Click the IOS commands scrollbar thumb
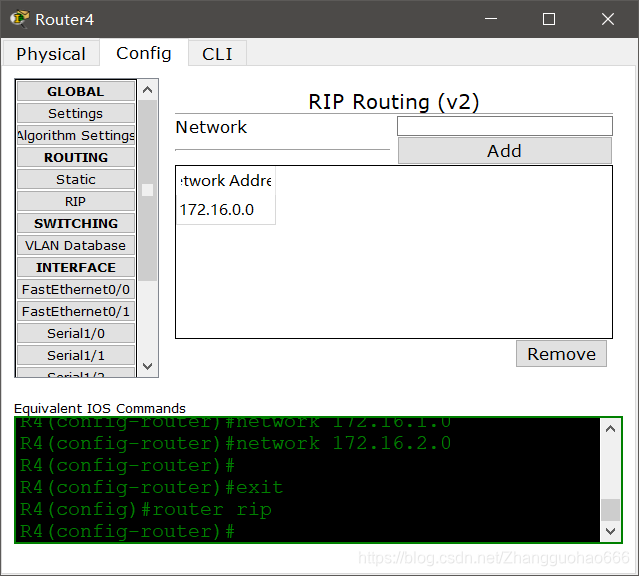 pyautogui.click(x=610, y=510)
